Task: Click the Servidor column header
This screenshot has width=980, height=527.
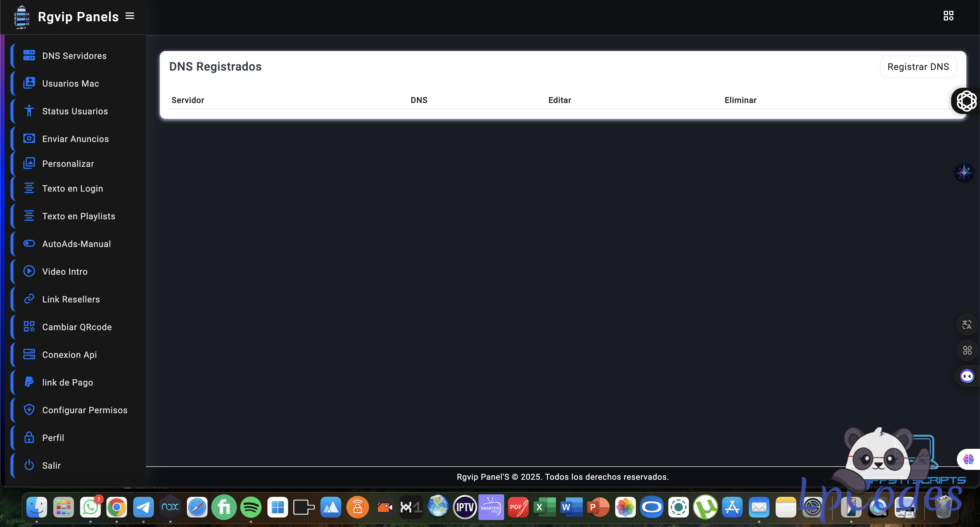Action: pyautogui.click(x=188, y=100)
